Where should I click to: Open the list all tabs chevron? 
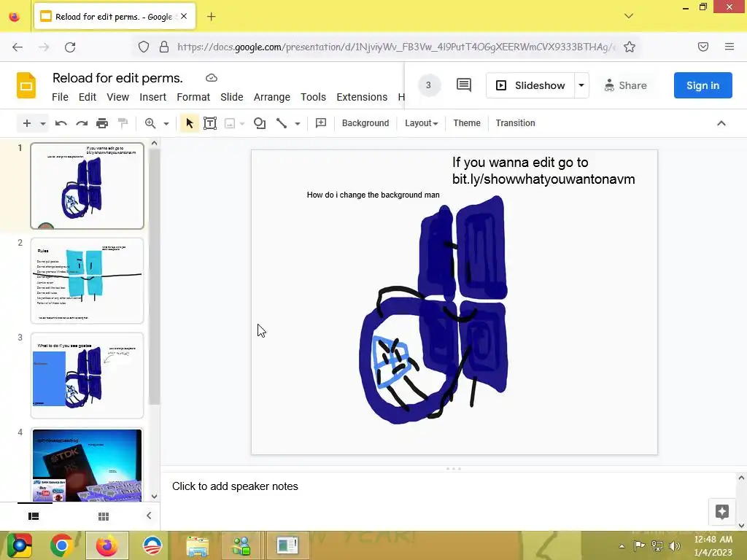pyautogui.click(x=629, y=16)
